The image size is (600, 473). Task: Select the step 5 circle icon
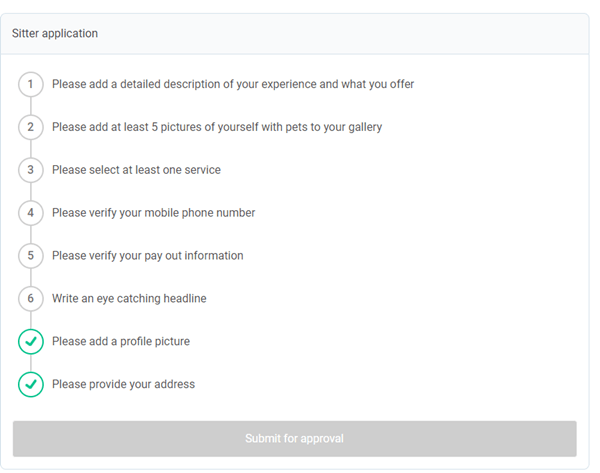(x=31, y=256)
